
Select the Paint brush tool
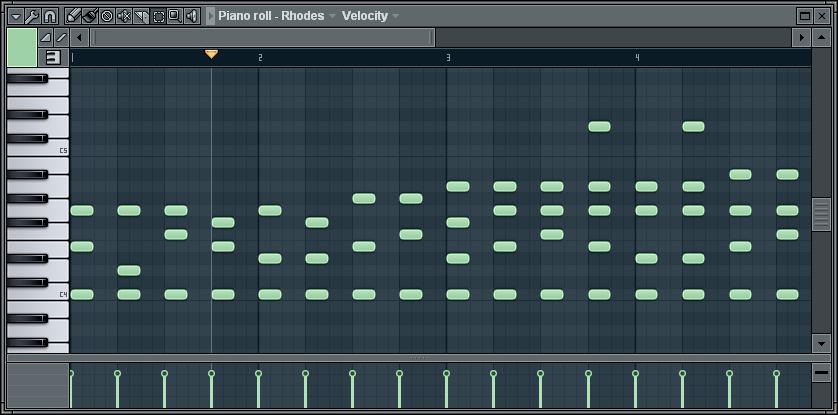click(x=89, y=16)
